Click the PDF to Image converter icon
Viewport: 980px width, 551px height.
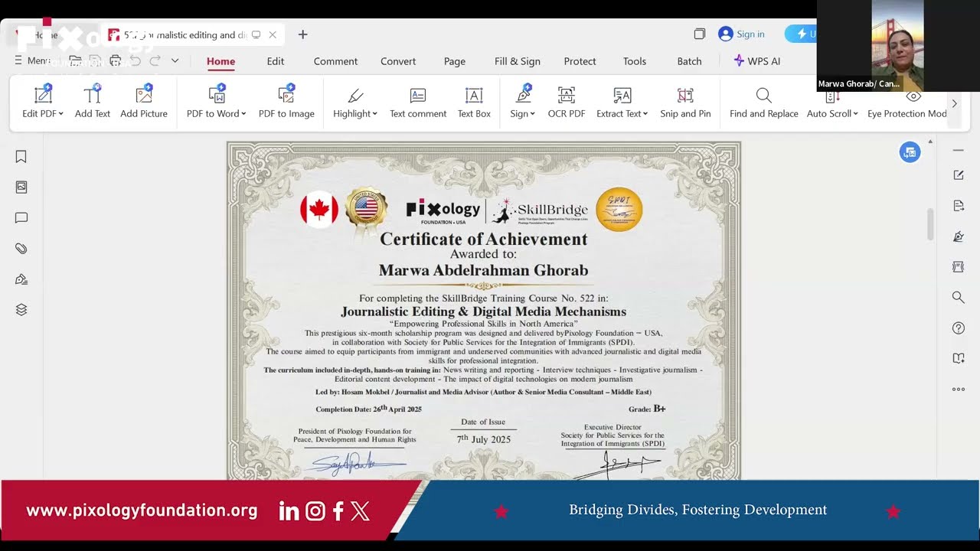pos(286,95)
